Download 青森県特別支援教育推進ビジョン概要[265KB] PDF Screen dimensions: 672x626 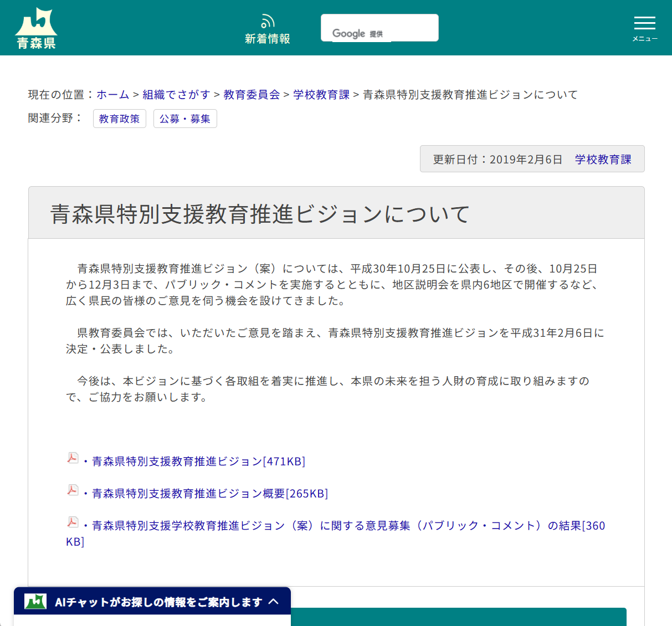[209, 493]
